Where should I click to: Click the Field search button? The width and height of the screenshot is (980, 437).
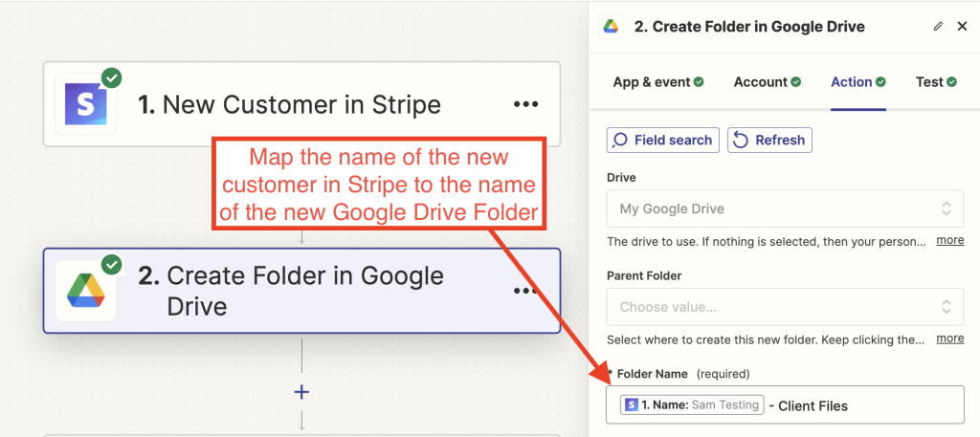point(663,140)
